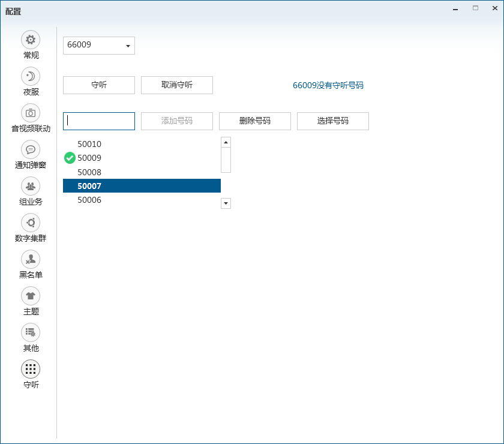Open 音视频联动 camera settings icon
This screenshot has width=504, height=444.
(31, 113)
